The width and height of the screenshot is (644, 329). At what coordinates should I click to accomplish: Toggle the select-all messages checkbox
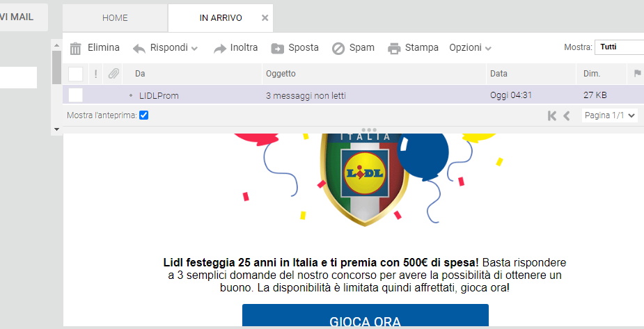(76, 74)
